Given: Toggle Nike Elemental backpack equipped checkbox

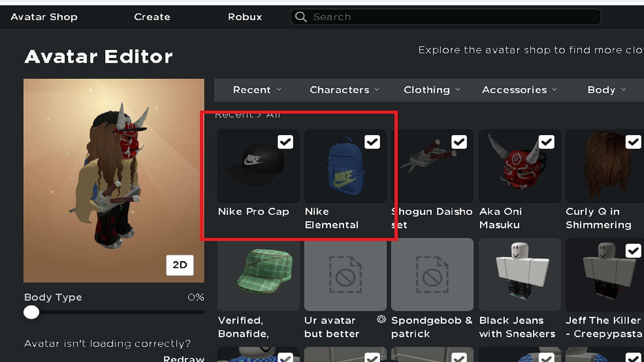Looking at the screenshot, I should click(x=371, y=142).
